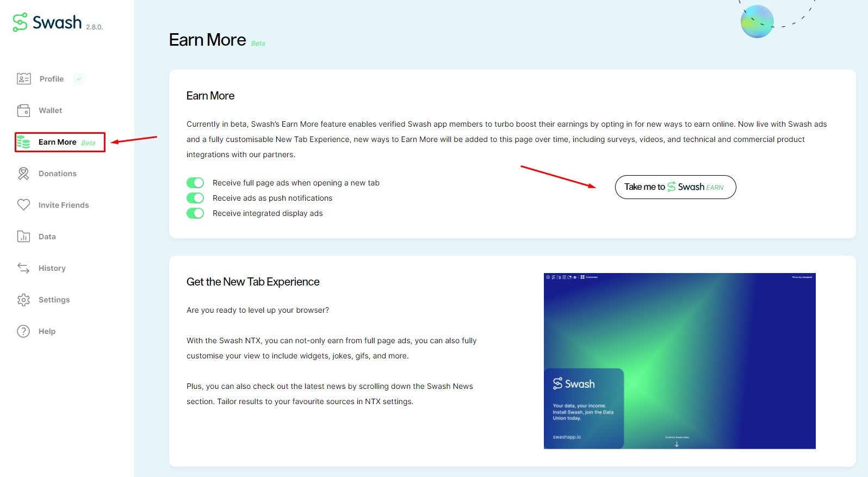Click the Swash logo icon
This screenshot has width=868, height=477.
(x=20, y=22)
